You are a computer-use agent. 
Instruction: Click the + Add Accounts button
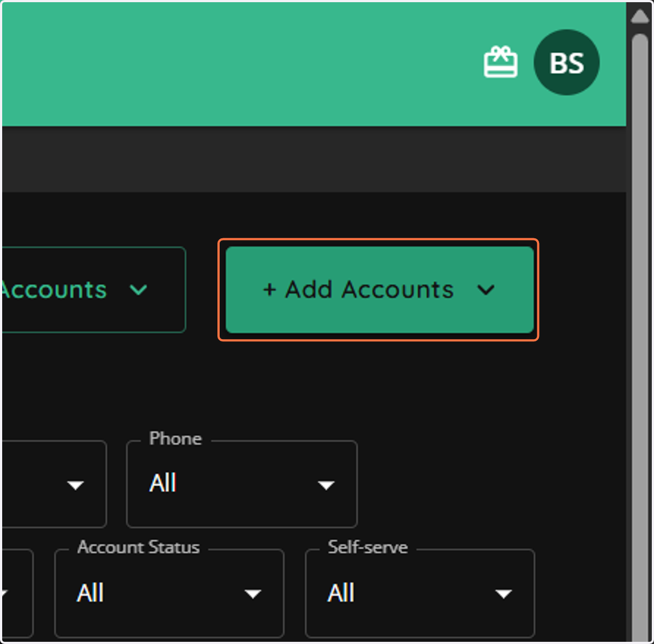(x=379, y=290)
